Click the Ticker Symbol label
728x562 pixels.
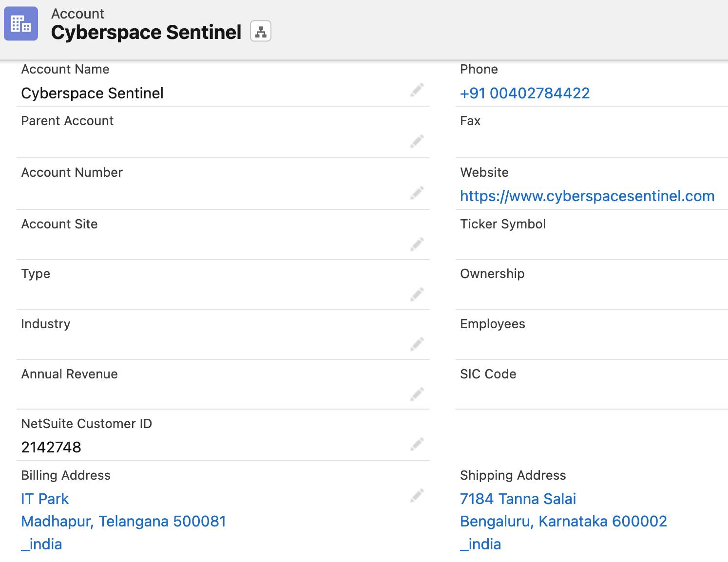pos(503,224)
